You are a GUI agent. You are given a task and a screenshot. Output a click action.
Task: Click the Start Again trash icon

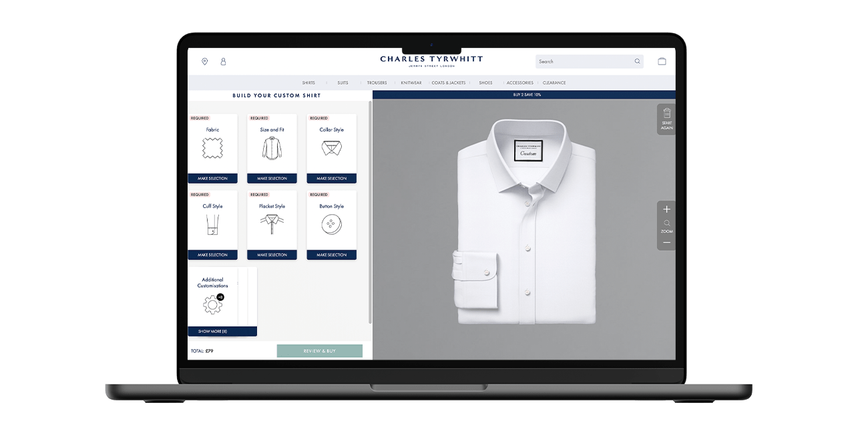pyautogui.click(x=666, y=113)
